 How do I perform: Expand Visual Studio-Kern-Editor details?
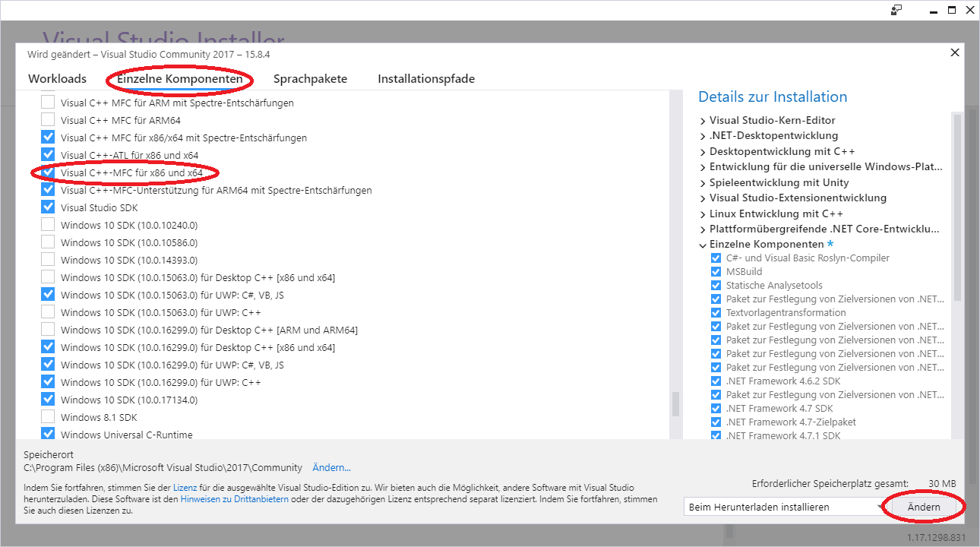pyautogui.click(x=703, y=120)
